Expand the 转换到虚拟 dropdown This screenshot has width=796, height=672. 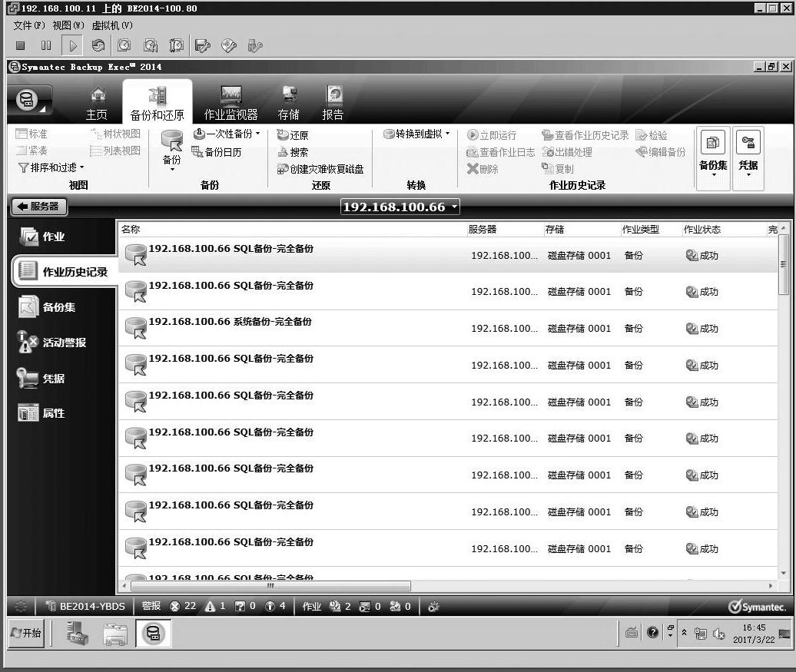click(417, 134)
